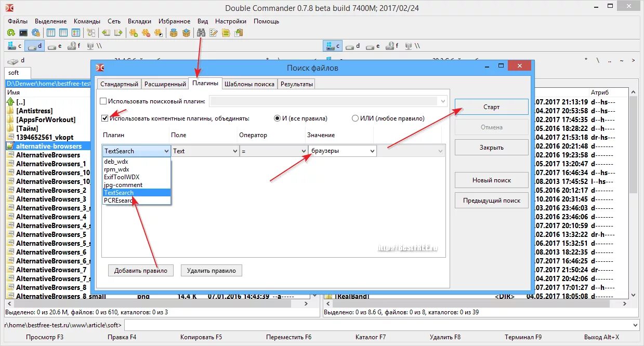Image resolution: width=644 pixels, height=346 pixels.
Task: Click the Удалить правило button
Action: (212, 270)
